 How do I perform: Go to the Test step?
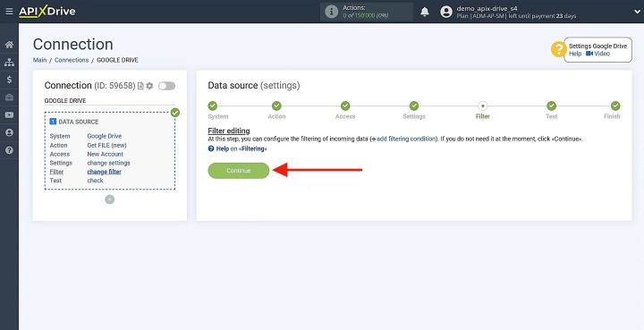[x=552, y=106]
